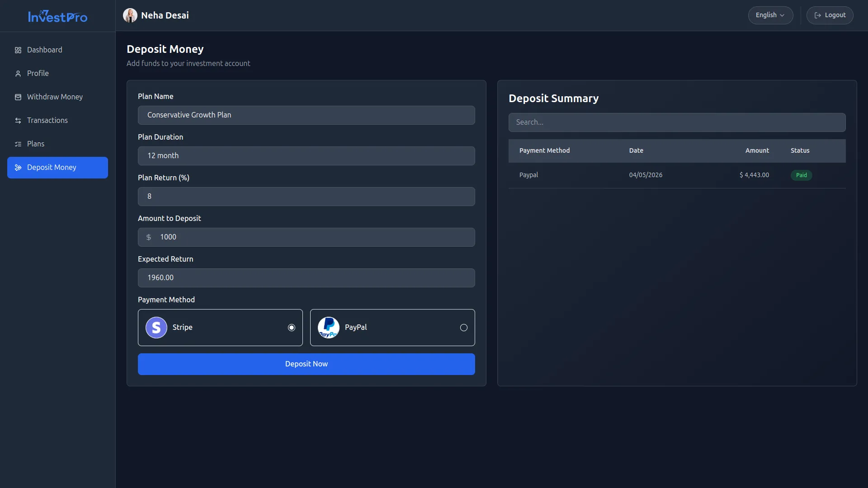Viewport: 868px width, 488px height.
Task: Click the Expected Return field
Action: click(307, 278)
